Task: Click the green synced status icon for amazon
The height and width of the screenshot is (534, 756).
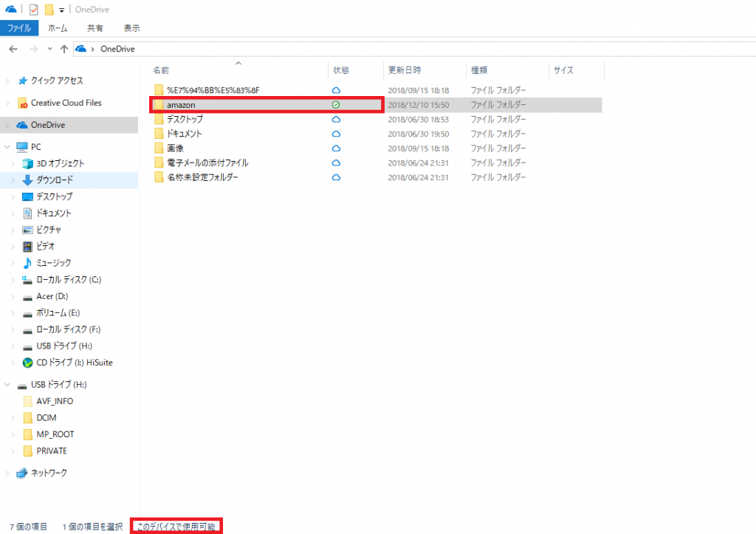Action: [x=336, y=105]
